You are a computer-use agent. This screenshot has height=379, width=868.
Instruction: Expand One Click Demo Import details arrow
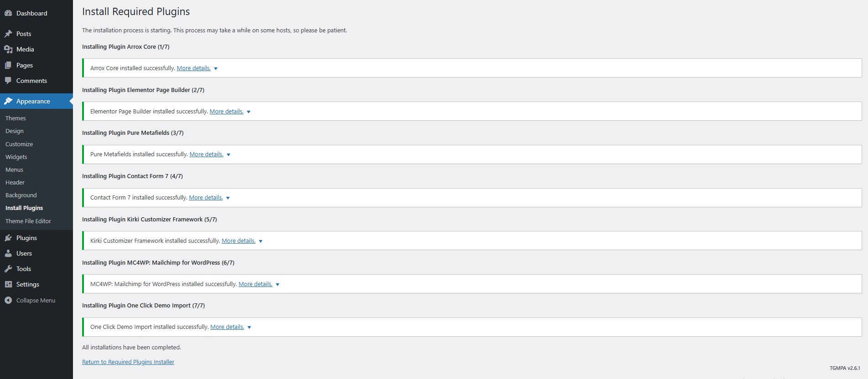(249, 328)
